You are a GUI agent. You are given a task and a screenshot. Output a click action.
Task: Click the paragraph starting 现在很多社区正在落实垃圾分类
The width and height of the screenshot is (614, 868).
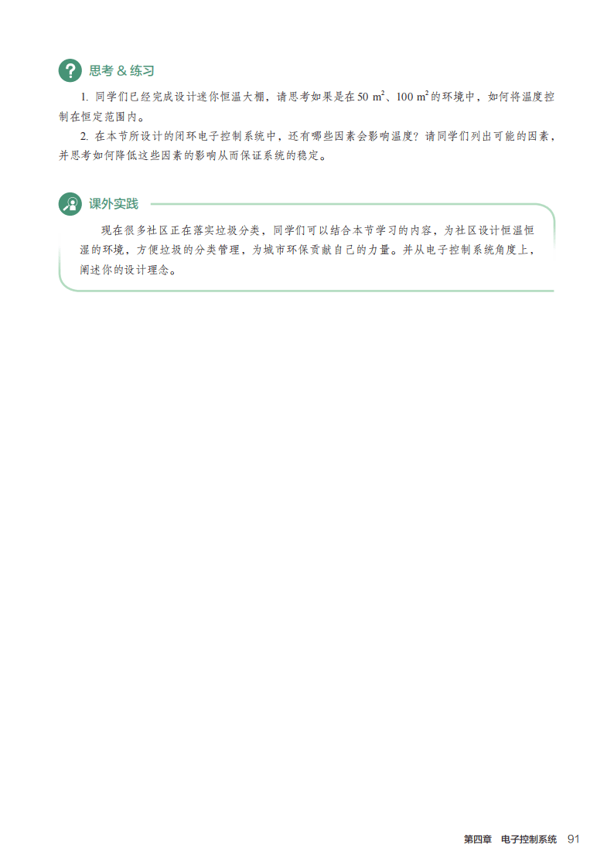pos(307,250)
